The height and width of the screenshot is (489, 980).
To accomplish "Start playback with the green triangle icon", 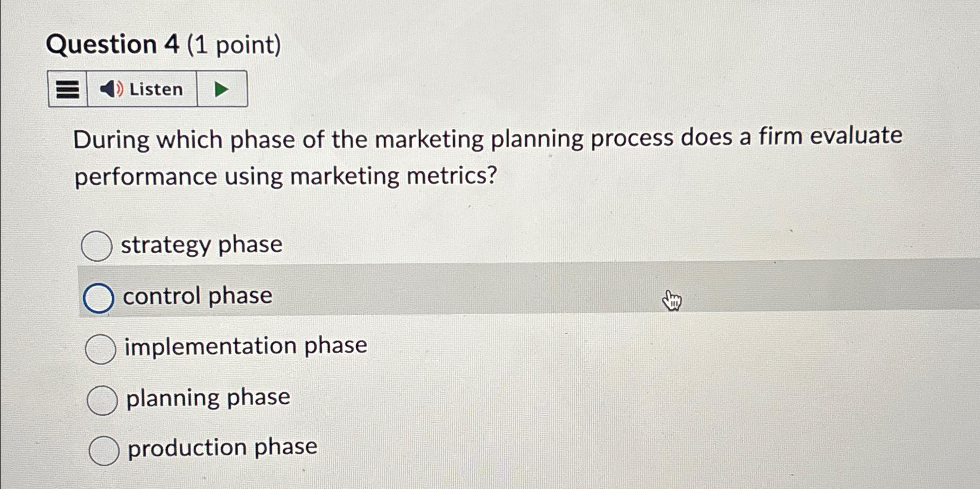I will pos(220,89).
